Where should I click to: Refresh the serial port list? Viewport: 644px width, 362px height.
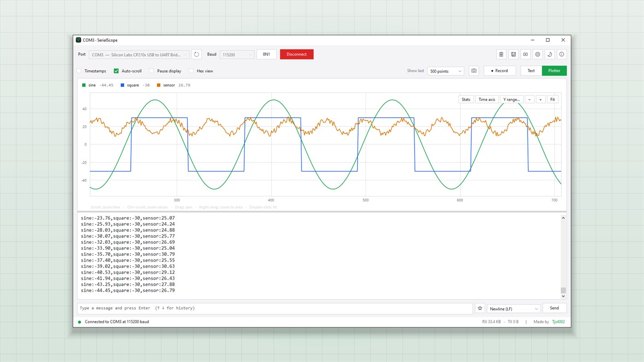pyautogui.click(x=197, y=54)
